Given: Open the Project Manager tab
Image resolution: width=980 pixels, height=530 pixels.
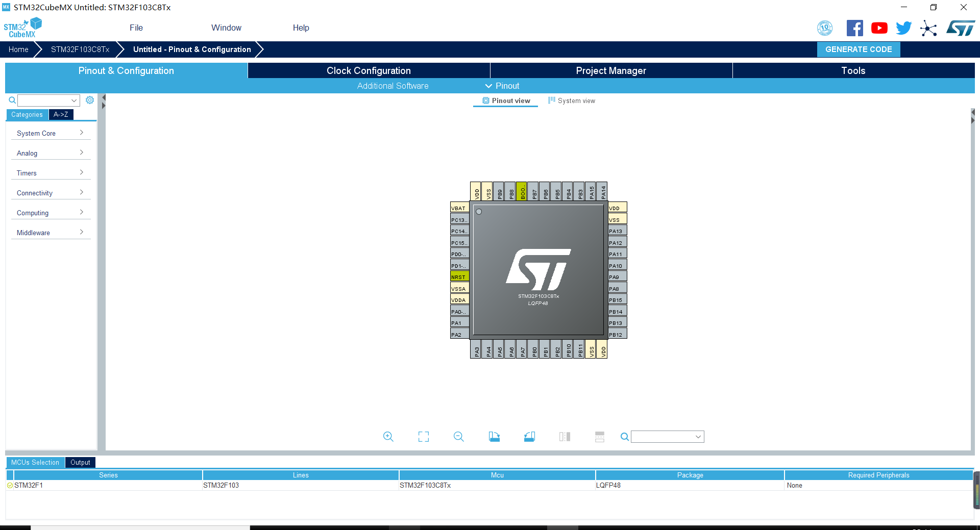Looking at the screenshot, I should pyautogui.click(x=611, y=70).
